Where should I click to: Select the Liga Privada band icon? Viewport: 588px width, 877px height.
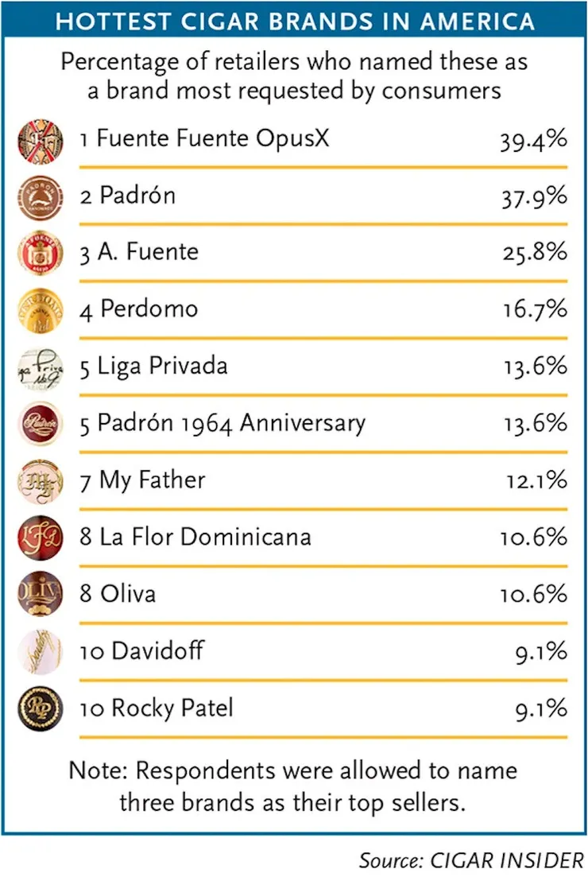(x=41, y=367)
